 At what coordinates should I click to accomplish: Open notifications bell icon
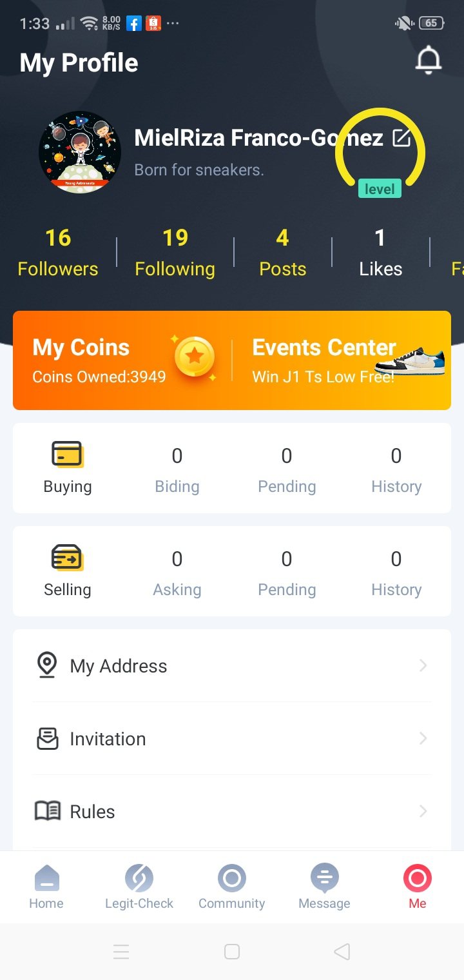[x=428, y=61]
